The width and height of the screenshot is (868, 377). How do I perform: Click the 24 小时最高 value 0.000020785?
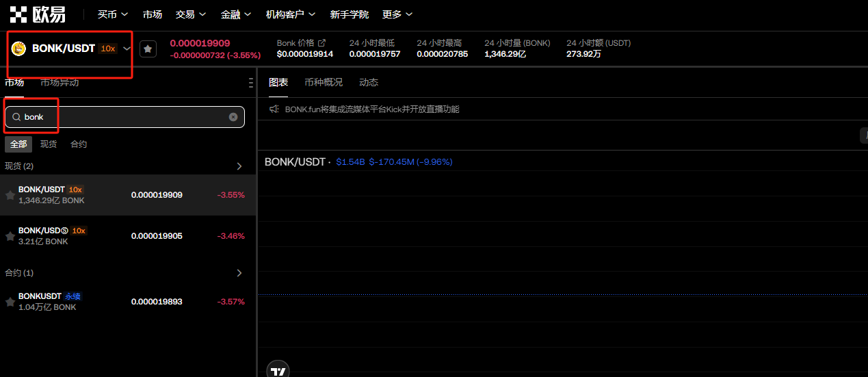click(443, 54)
